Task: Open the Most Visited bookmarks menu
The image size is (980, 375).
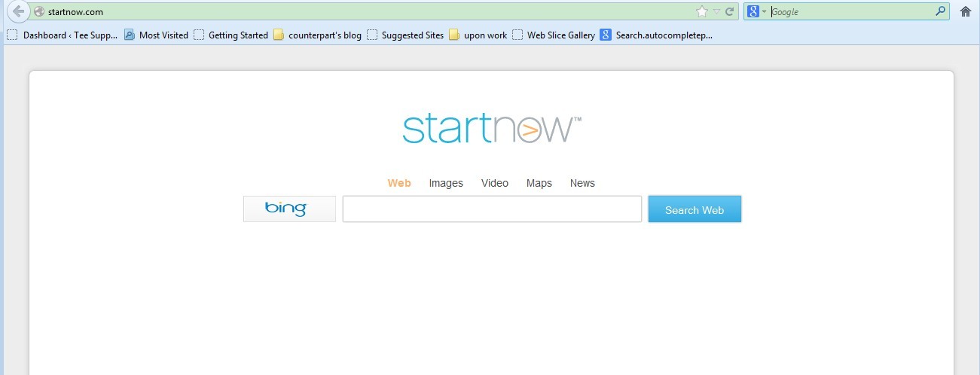Action: tap(156, 35)
